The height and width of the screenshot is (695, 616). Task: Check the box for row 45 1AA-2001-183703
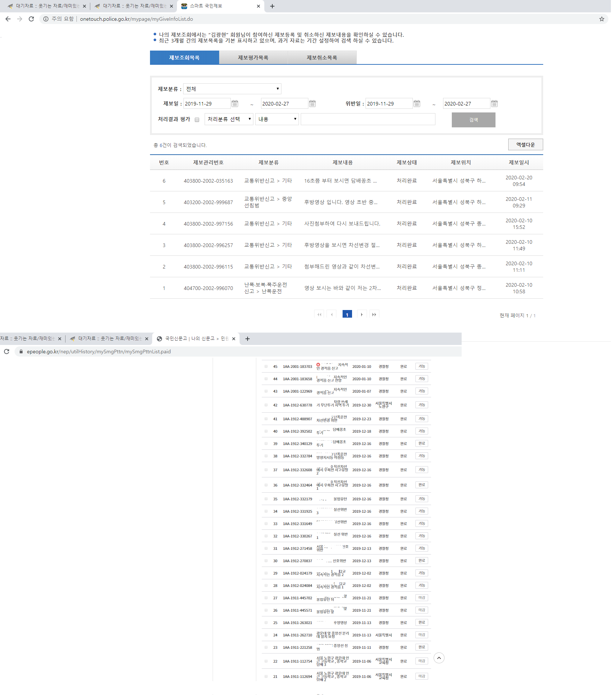pyautogui.click(x=266, y=366)
